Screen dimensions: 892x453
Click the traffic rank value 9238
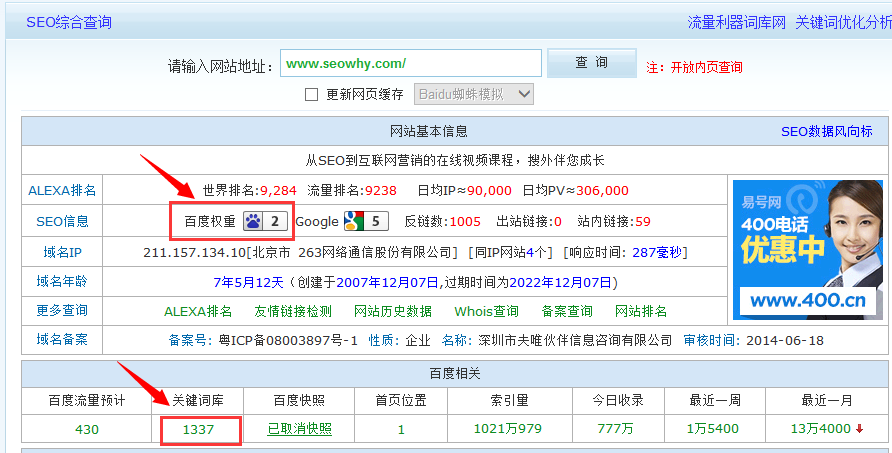click(x=381, y=191)
